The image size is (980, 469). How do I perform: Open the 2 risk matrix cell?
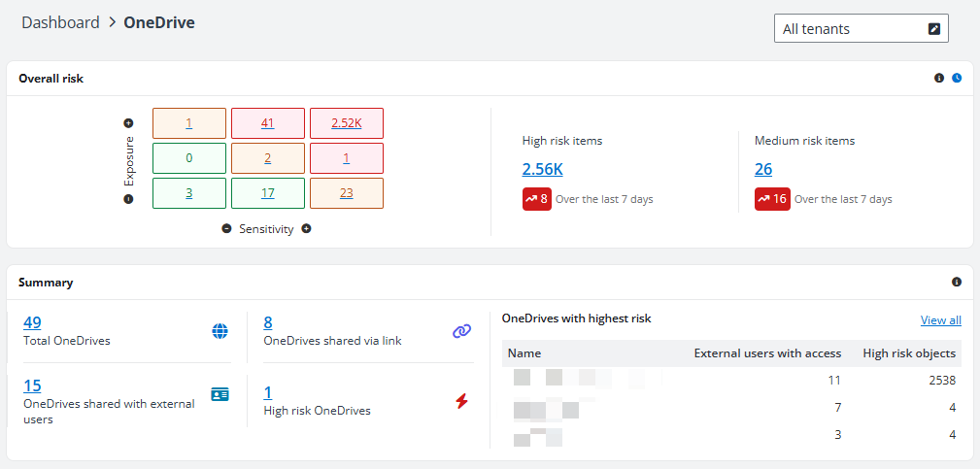(267, 158)
